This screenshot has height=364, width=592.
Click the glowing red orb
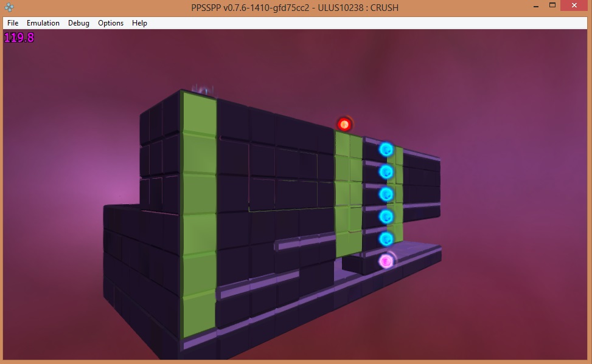click(344, 125)
